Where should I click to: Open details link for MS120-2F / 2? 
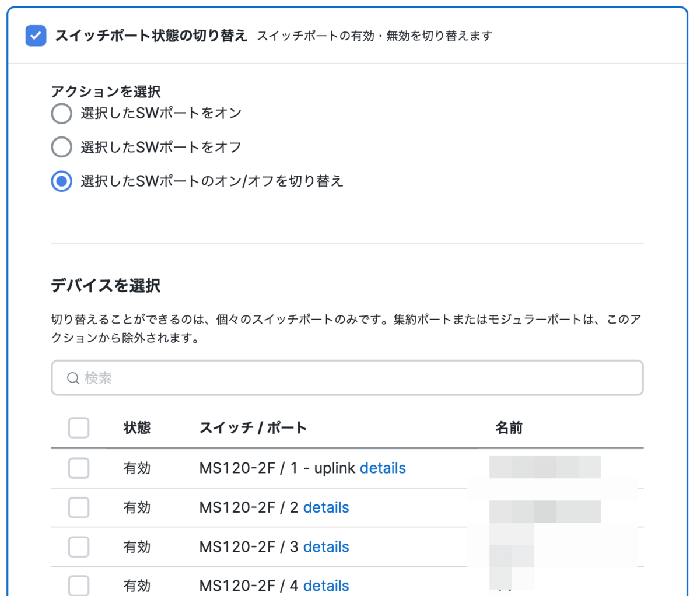point(326,507)
